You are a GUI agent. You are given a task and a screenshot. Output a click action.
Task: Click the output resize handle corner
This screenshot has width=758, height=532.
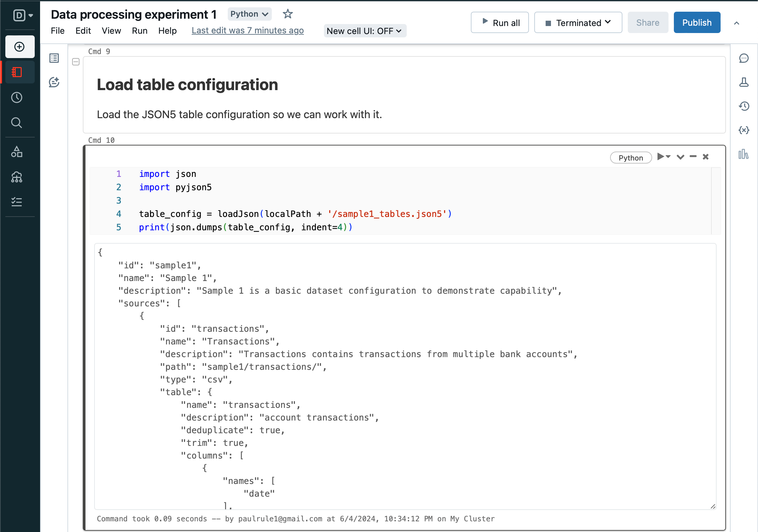tap(713, 506)
